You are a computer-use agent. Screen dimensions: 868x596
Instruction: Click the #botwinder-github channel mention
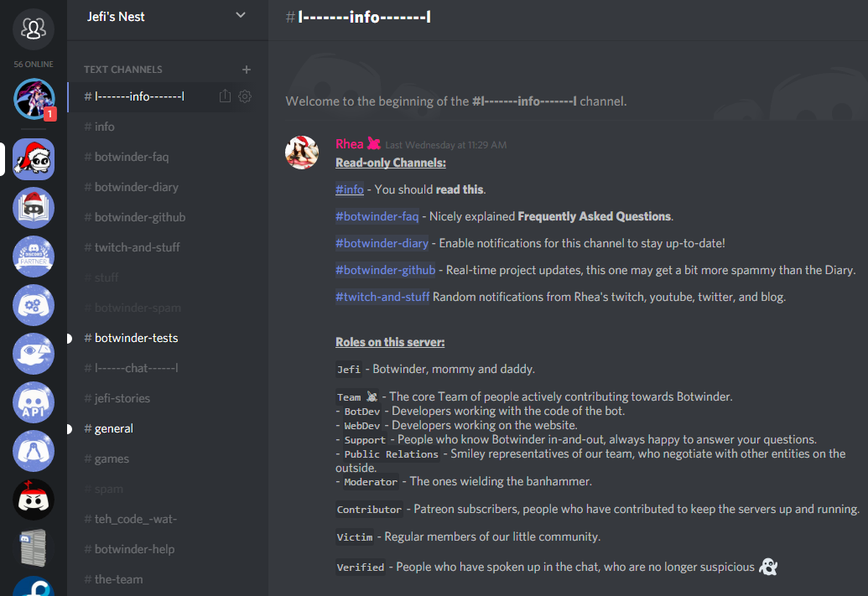(x=385, y=270)
